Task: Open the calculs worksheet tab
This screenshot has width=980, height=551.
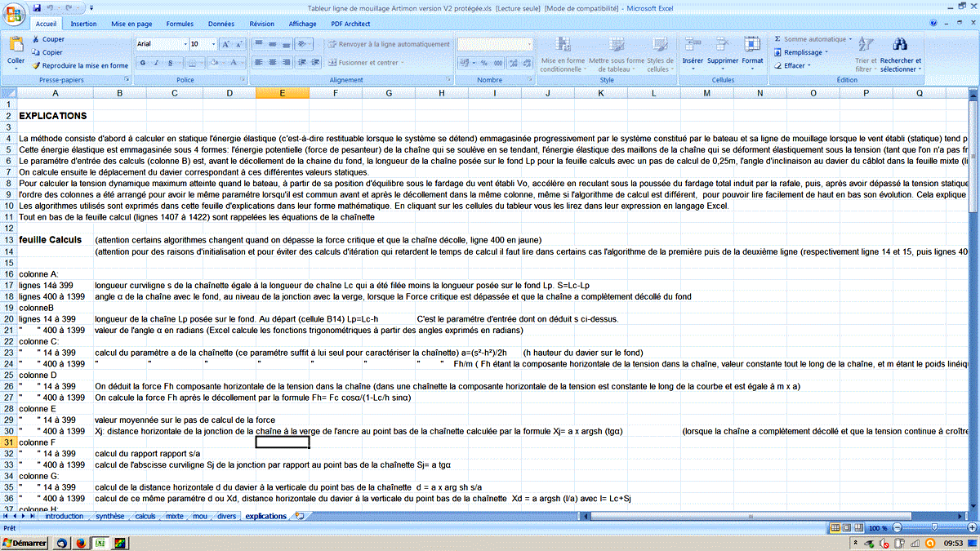Action: (145, 516)
